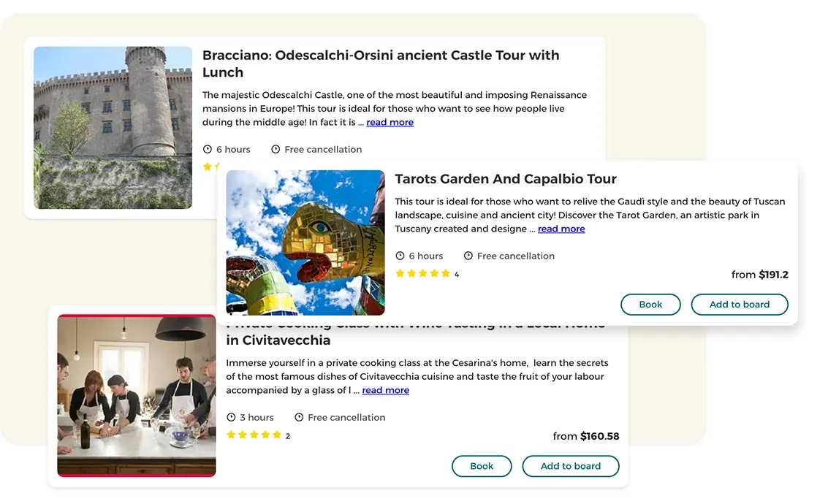The image size is (828, 504).
Task: Click the cooking class star rating
Action: 254,435
